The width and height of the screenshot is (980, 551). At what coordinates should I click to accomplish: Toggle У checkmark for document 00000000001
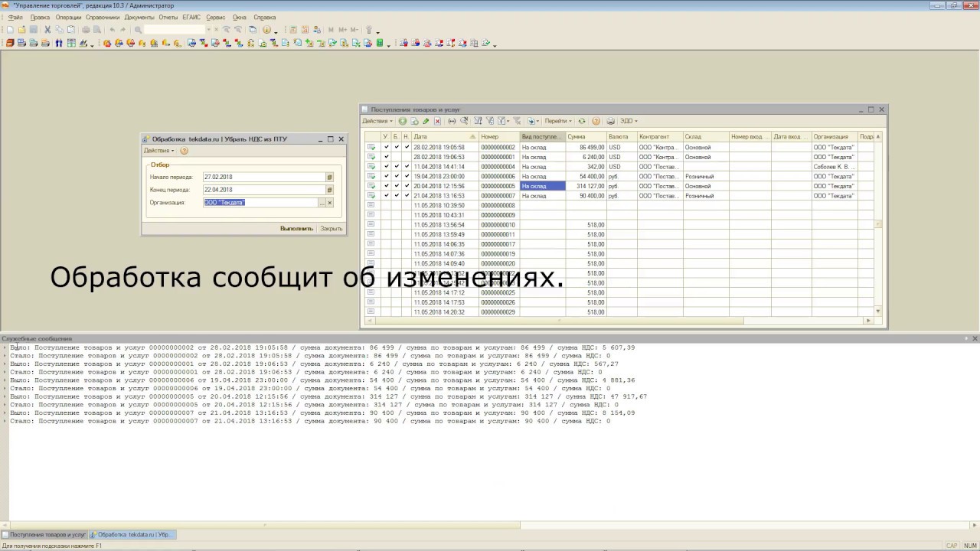click(387, 157)
